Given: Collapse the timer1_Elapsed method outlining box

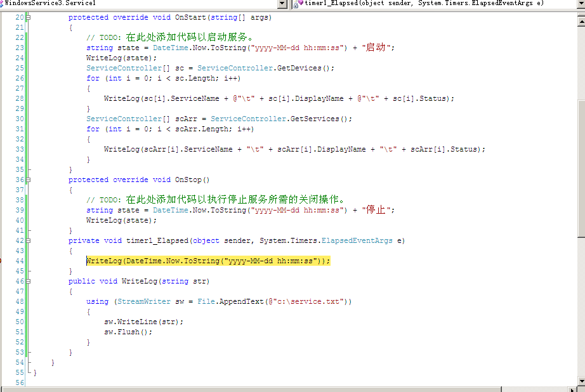Looking at the screenshot, I should 28,240.
